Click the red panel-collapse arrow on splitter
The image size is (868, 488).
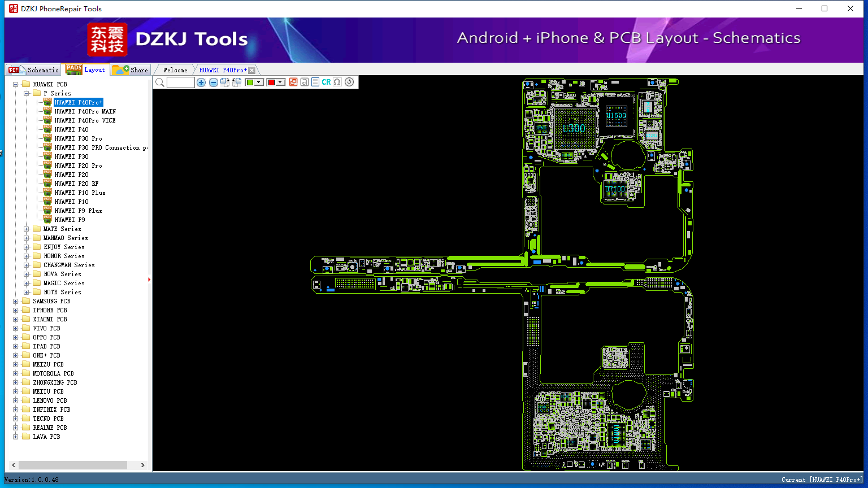(x=149, y=280)
